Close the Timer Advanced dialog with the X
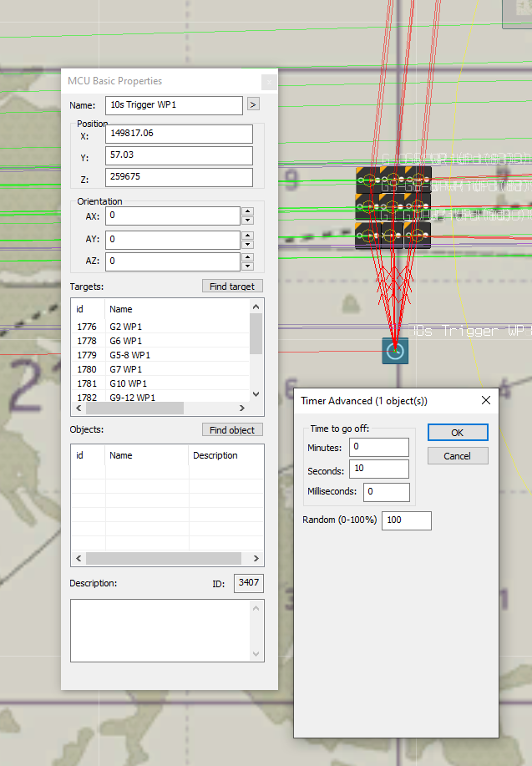Viewport: 532px width, 766px height. 486,401
